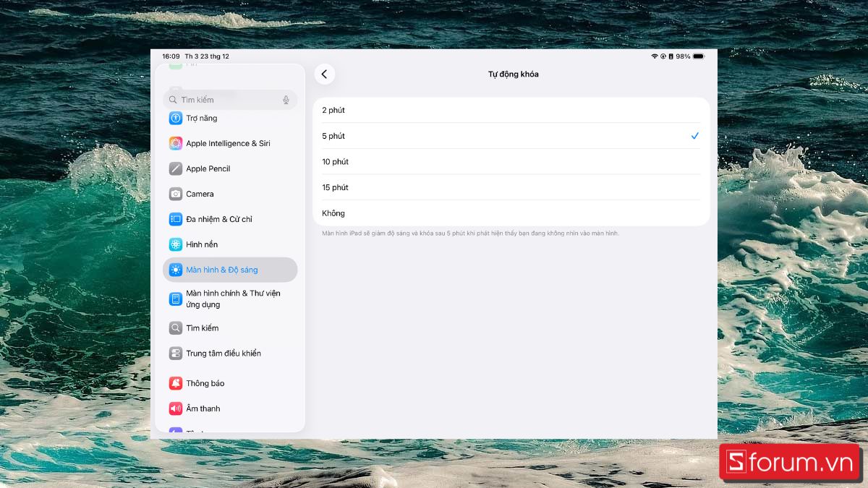Open Apple Intelligence & Siri settings label
868x488 pixels.
click(x=228, y=143)
